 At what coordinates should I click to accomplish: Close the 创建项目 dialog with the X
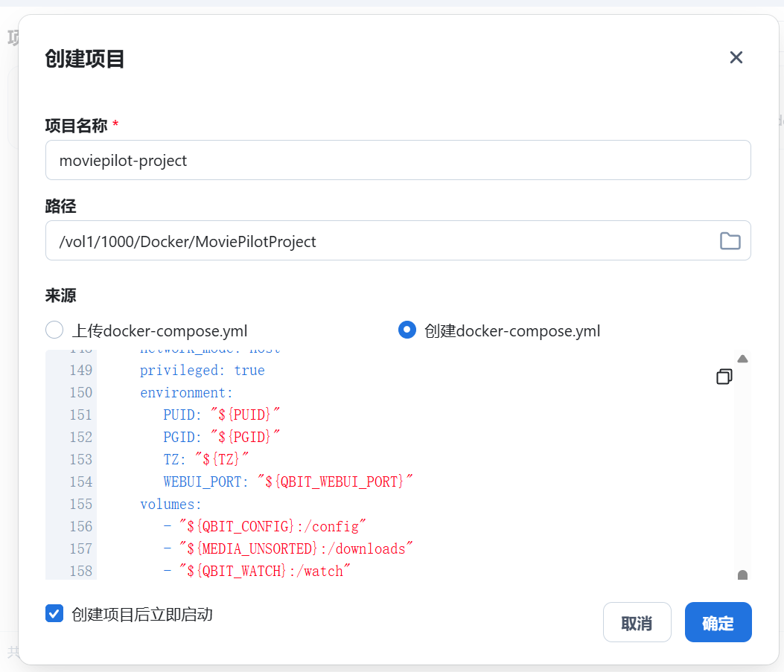[x=736, y=57]
